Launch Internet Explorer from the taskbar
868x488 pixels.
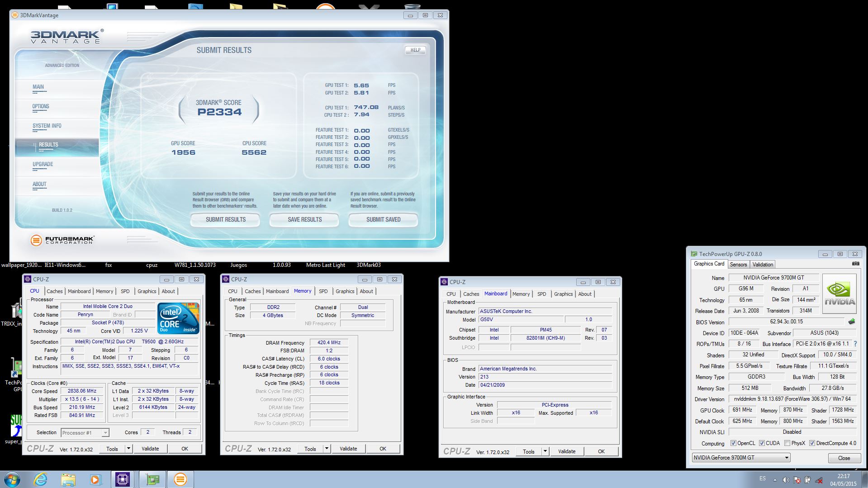click(41, 479)
